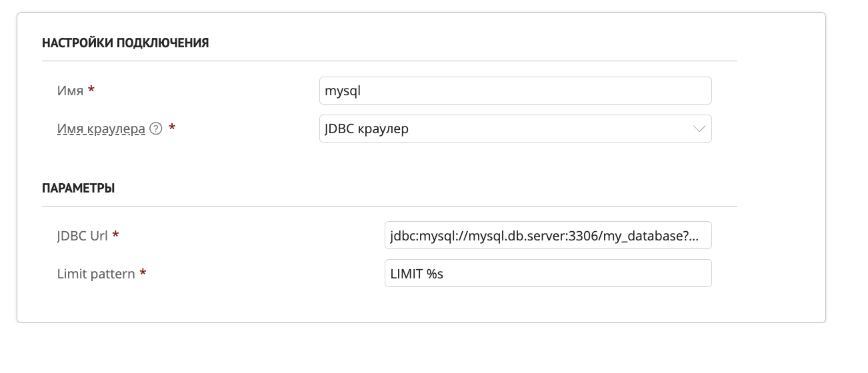Click the JDBC Url label text
This screenshot has width=868, height=373.
click(x=83, y=235)
